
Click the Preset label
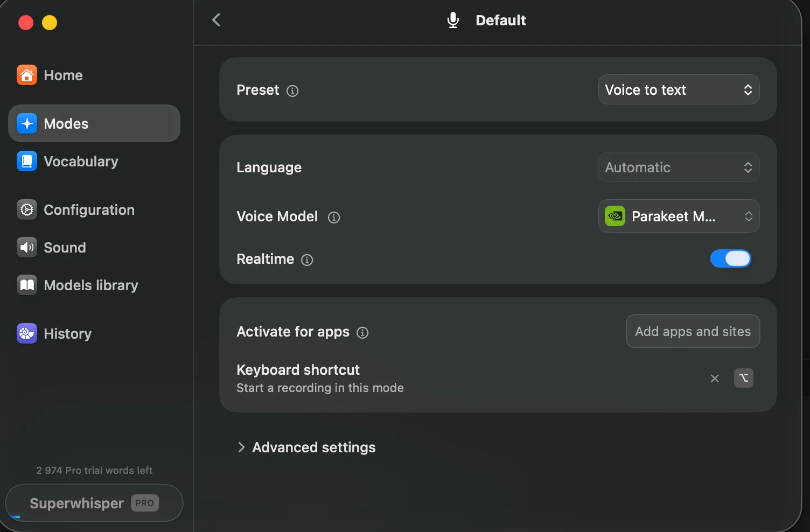pos(258,90)
